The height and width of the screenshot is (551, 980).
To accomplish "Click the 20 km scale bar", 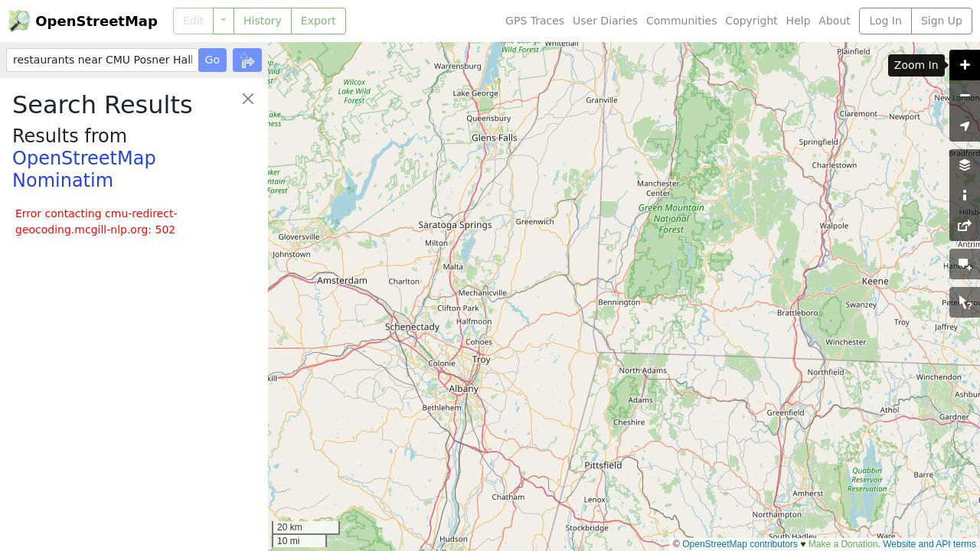I will click(306, 527).
